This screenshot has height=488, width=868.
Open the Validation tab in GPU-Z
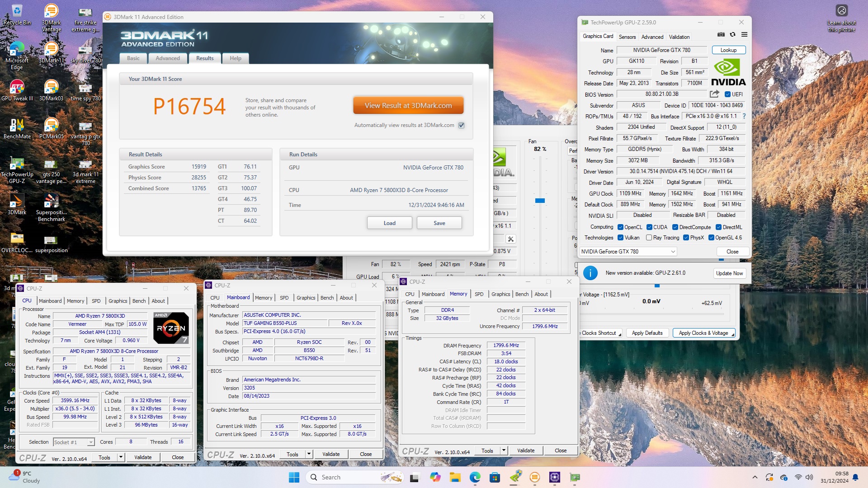679,37
